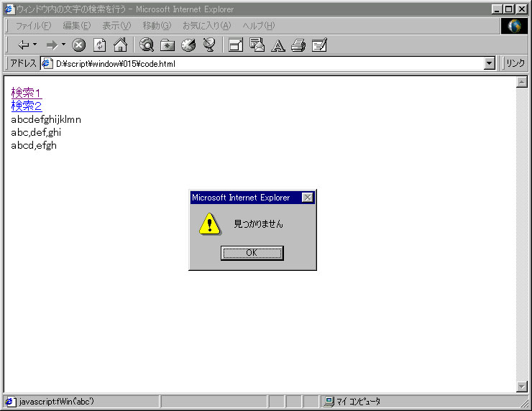Image resolution: width=532 pixels, height=411 pixels.
Task: Click the text abcd,efgh
Action: pyautogui.click(x=34, y=145)
